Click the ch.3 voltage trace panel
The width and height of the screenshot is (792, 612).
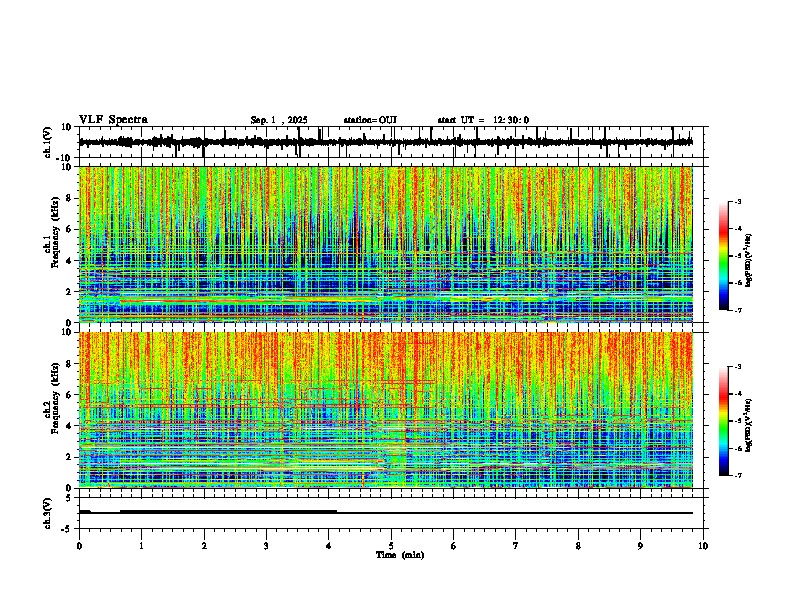coord(391,513)
